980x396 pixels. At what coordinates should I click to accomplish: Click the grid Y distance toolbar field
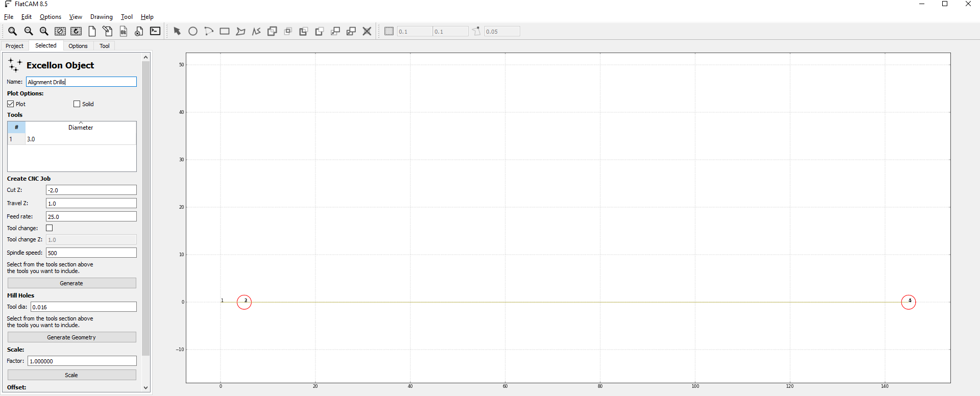pos(450,31)
